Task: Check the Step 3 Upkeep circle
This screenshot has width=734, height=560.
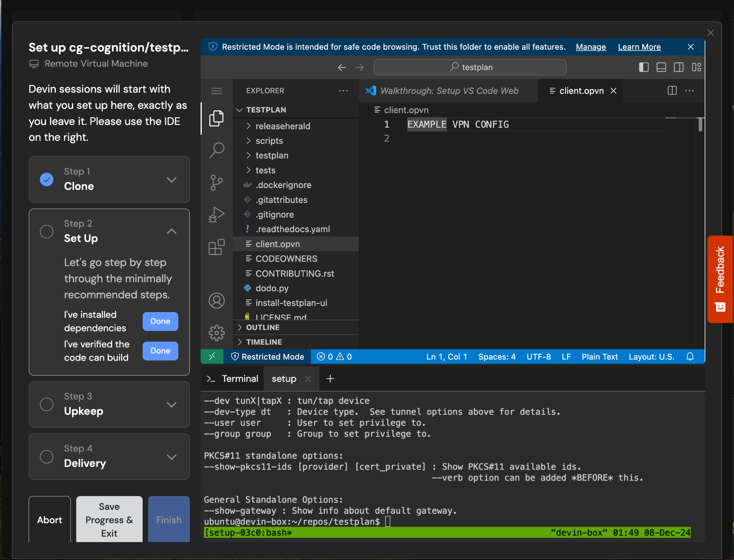Action: [x=47, y=404]
